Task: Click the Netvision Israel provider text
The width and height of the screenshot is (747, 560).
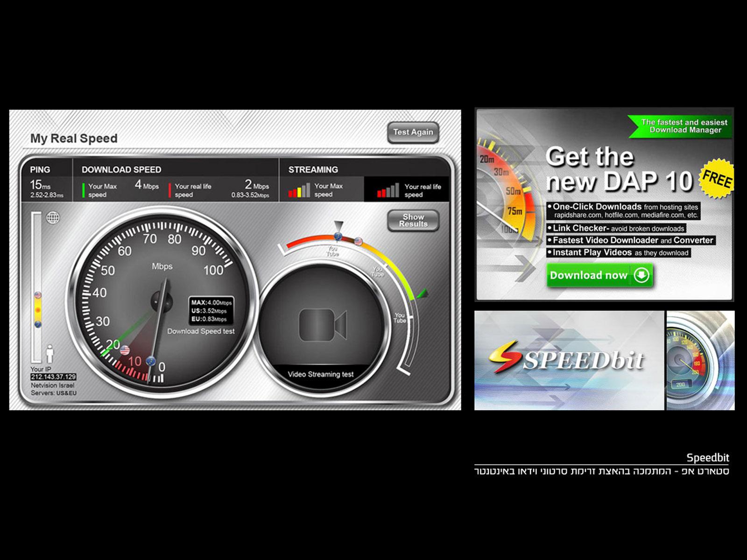Action: pyautogui.click(x=53, y=385)
